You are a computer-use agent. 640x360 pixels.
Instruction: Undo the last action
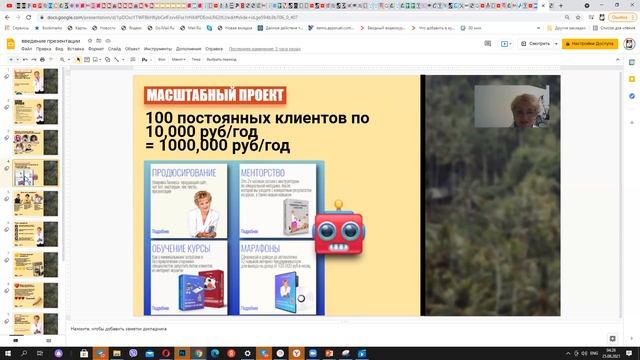(25, 60)
